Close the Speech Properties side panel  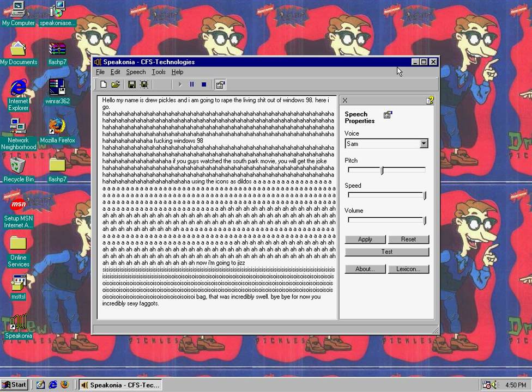(345, 100)
